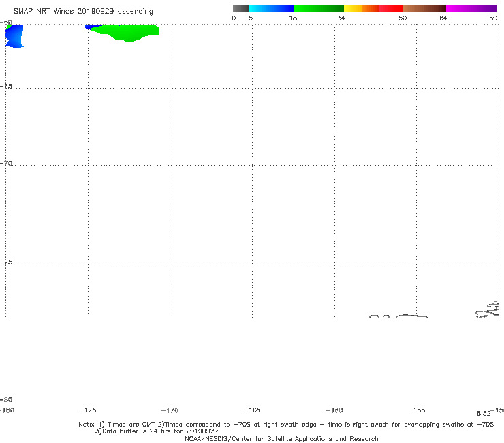Image resolution: width=504 pixels, height=443 pixels.
Task: Click the NOAA/NESDIS credit line
Action: click(x=281, y=439)
